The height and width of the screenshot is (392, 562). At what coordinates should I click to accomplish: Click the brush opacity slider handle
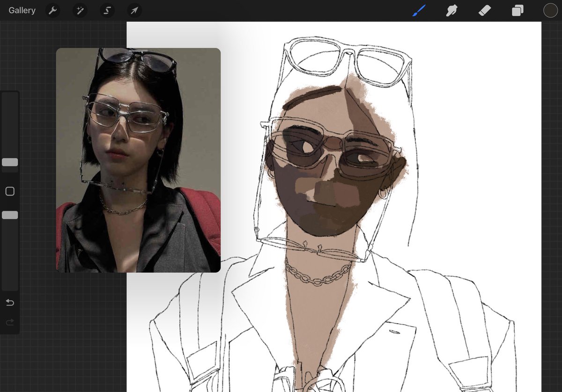coord(10,215)
